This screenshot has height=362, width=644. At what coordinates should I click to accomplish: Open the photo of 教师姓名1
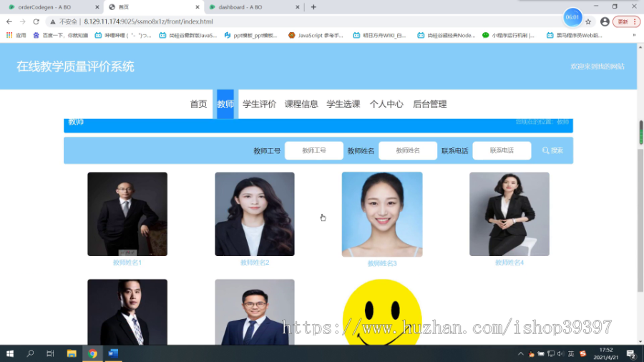point(127,214)
